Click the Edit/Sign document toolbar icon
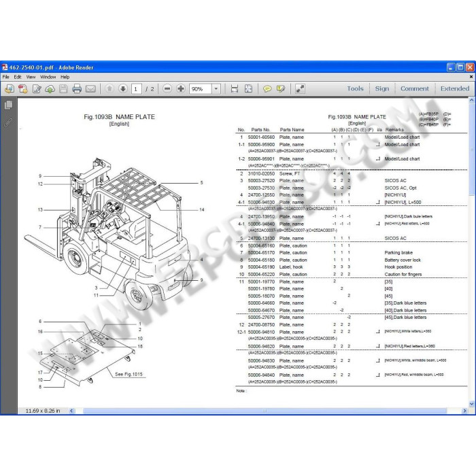The height and width of the screenshot is (476, 476). (37, 89)
